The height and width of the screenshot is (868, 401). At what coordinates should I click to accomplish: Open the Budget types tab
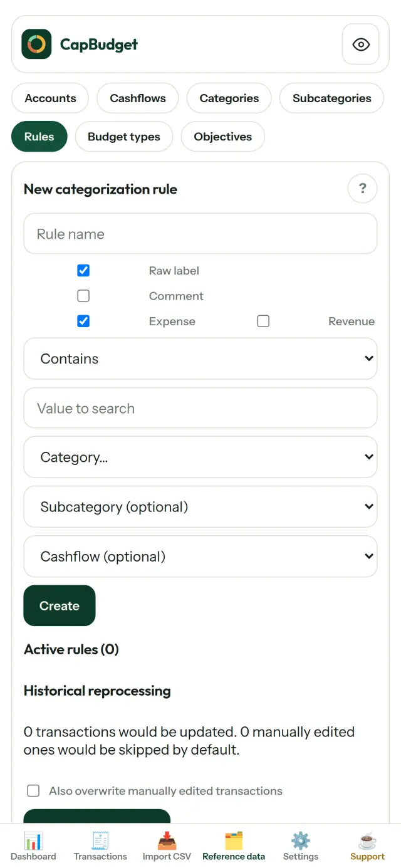(124, 137)
